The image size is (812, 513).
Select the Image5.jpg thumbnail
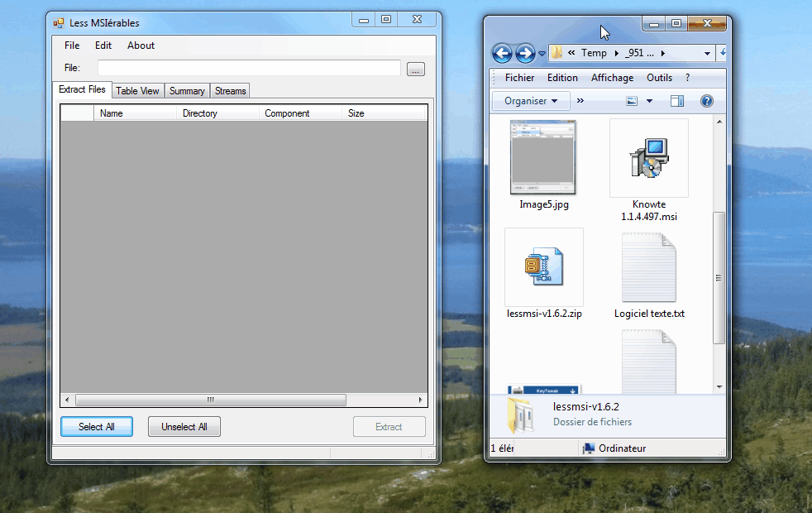coord(543,157)
